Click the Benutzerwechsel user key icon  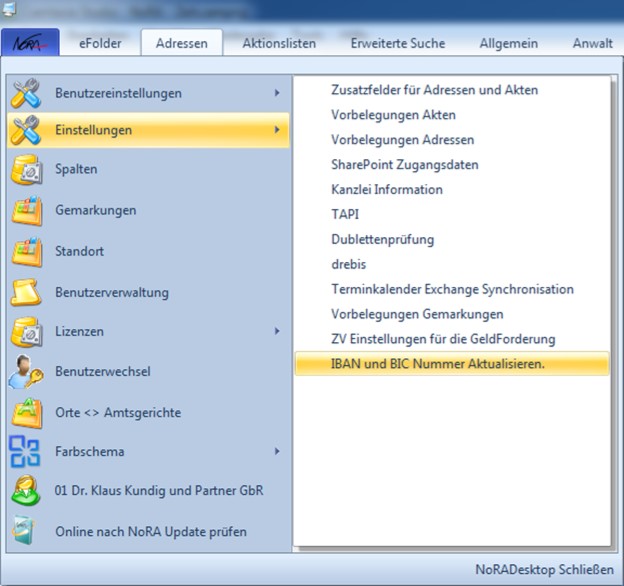point(26,371)
